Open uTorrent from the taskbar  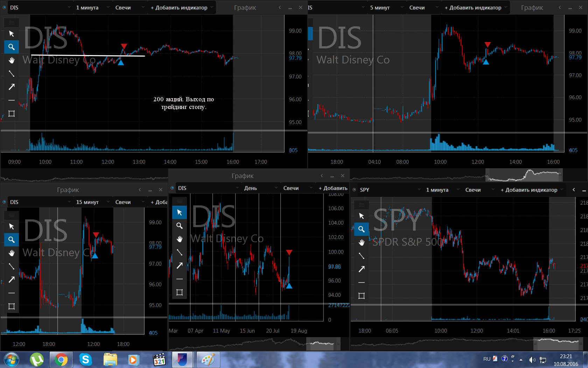pos(36,360)
